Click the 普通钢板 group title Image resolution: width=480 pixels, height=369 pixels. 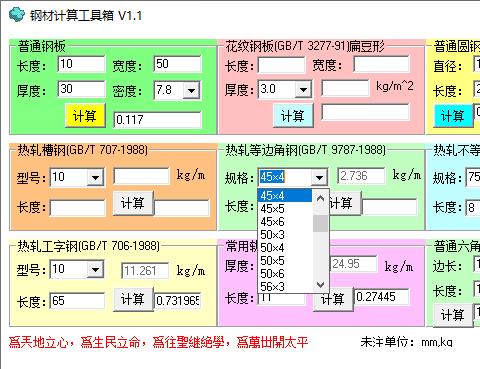[x=42, y=46]
